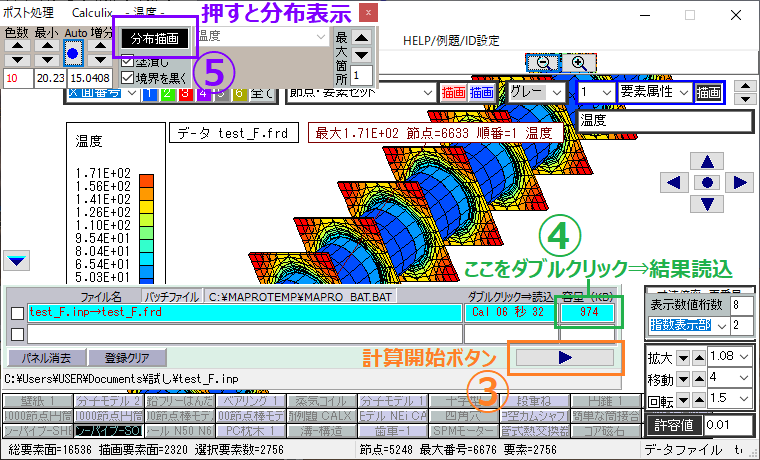The height and width of the screenshot is (460, 760).
Task: Click the center dot view reset button
Action: tap(708, 182)
